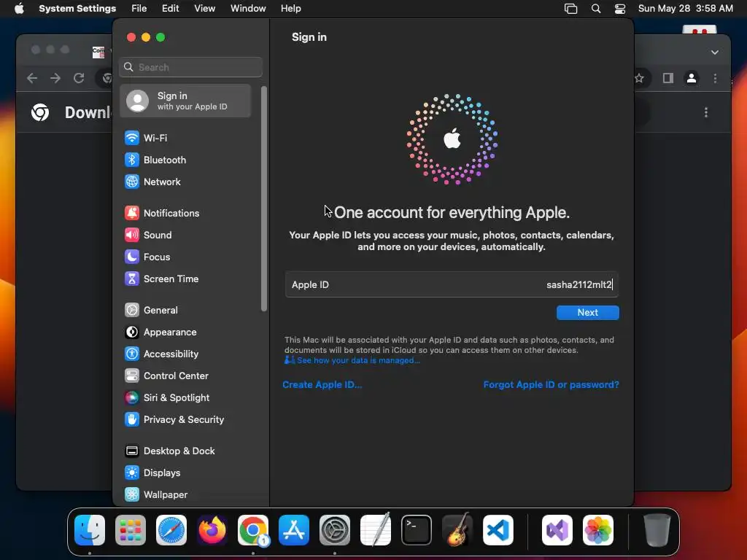Expand Chrome tab search chevron
This screenshot has width=747, height=560.
point(715,52)
